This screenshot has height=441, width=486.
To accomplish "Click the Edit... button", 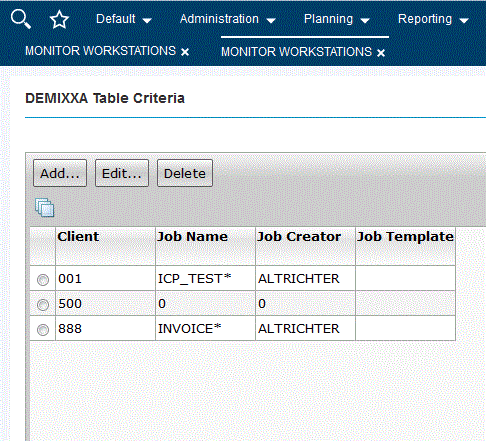I will coord(122,173).
